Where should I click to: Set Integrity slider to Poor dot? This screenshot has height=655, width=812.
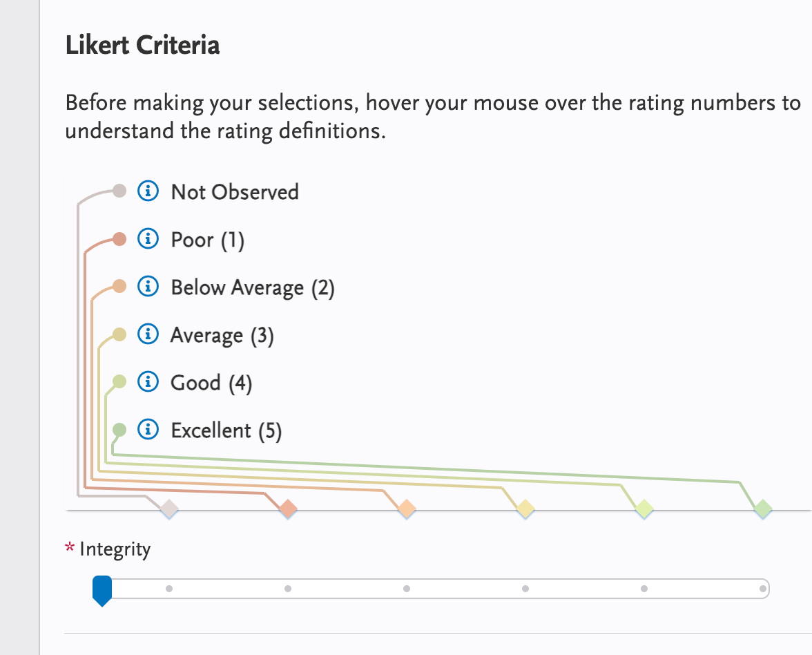pyautogui.click(x=288, y=589)
